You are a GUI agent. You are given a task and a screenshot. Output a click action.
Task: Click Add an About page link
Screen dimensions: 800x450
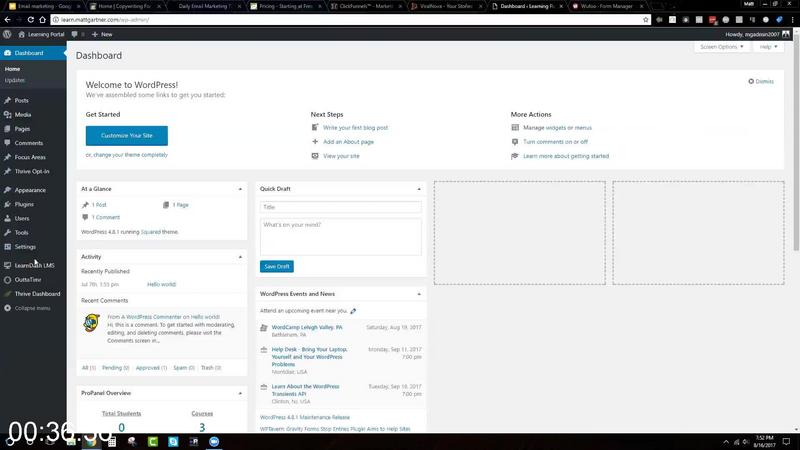pos(348,142)
